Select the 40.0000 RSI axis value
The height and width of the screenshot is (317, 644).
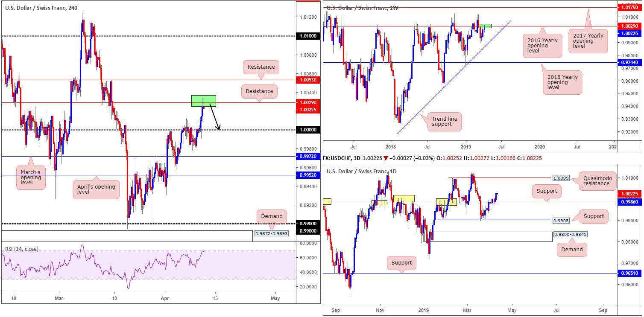point(307,272)
